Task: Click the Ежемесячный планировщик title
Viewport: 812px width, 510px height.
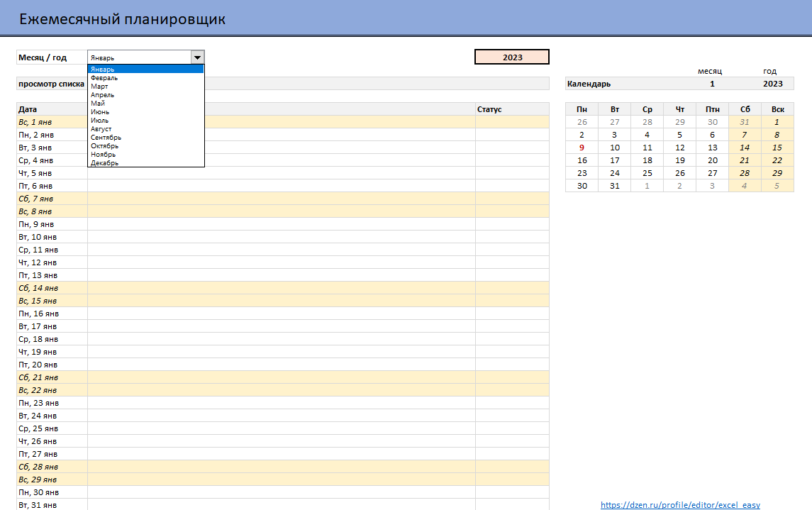Action: pos(122,19)
